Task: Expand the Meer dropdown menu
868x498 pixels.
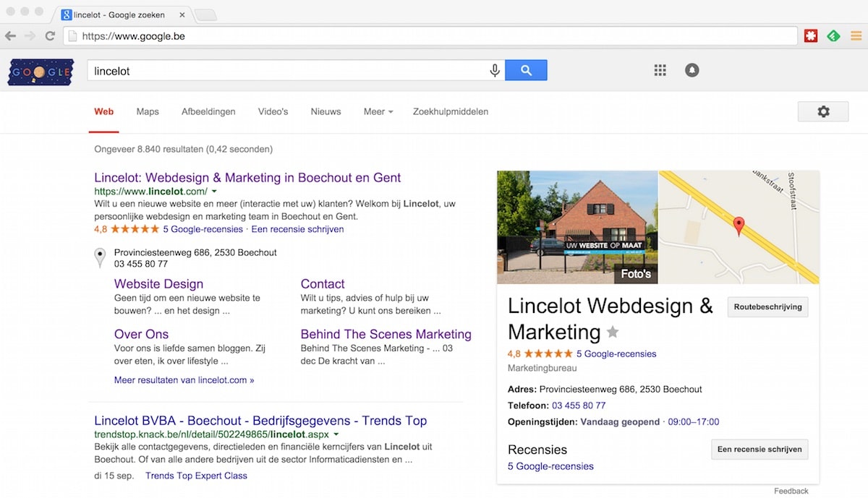Action: [x=378, y=111]
